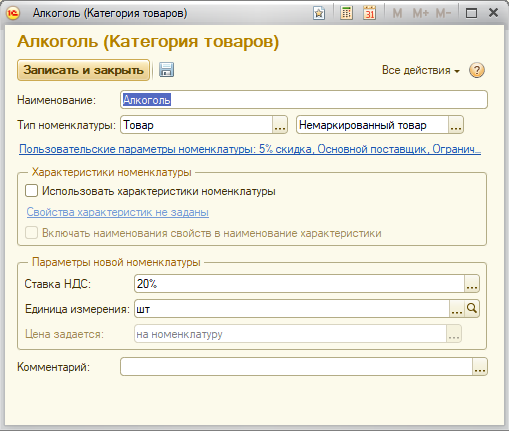Click the Алкоголь (Категория товаров) heading
509x431 pixels.
click(148, 42)
